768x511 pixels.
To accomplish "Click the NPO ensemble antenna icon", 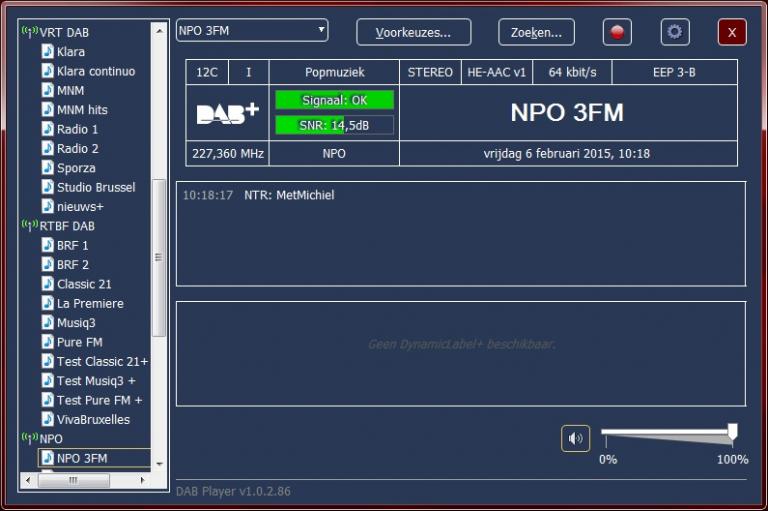I will [29, 439].
